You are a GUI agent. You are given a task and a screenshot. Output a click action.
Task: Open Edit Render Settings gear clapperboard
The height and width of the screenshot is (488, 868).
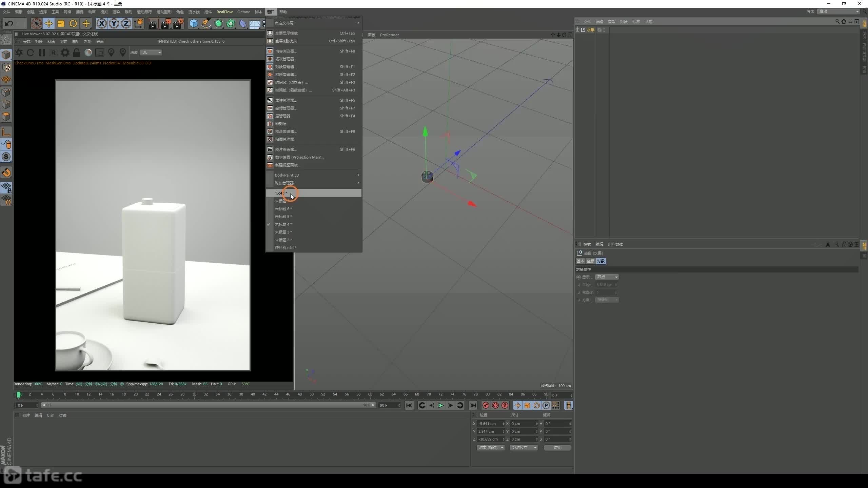[178, 23]
